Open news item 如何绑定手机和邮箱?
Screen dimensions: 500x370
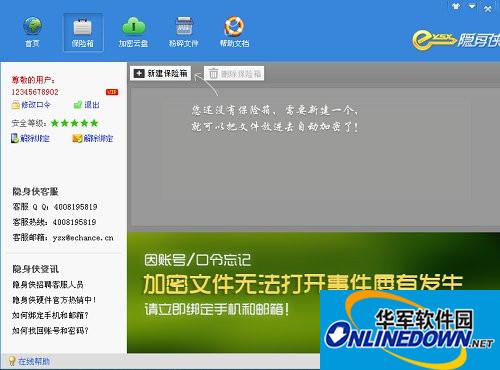tap(50, 315)
